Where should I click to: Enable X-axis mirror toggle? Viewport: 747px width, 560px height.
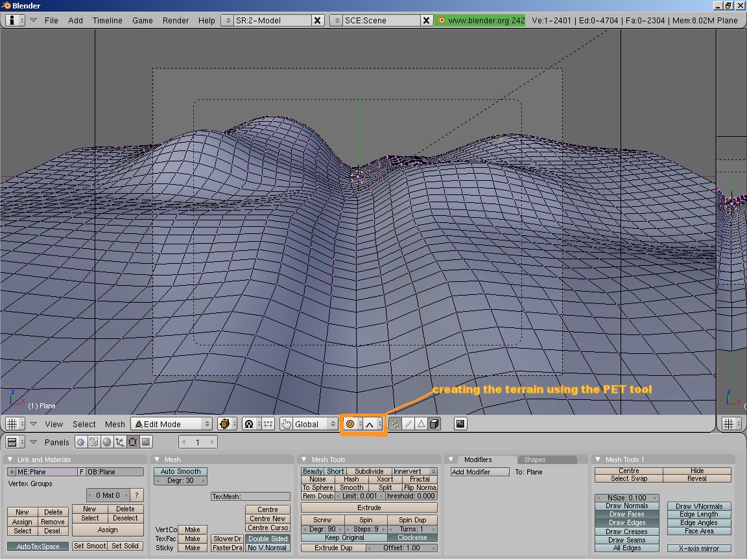699,548
